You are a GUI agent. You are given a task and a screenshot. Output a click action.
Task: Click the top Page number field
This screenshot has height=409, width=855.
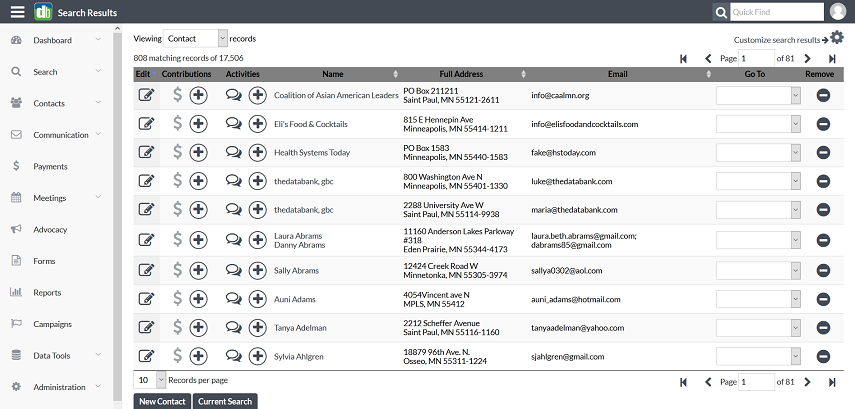pyautogui.click(x=756, y=58)
